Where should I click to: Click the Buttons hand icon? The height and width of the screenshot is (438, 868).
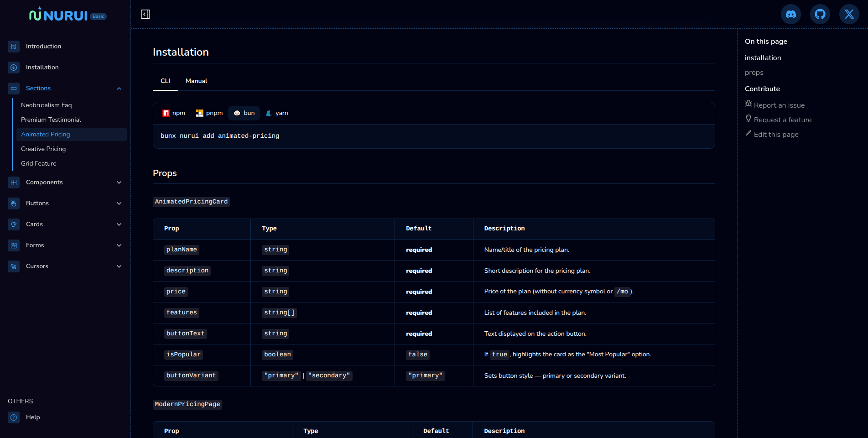(x=14, y=203)
